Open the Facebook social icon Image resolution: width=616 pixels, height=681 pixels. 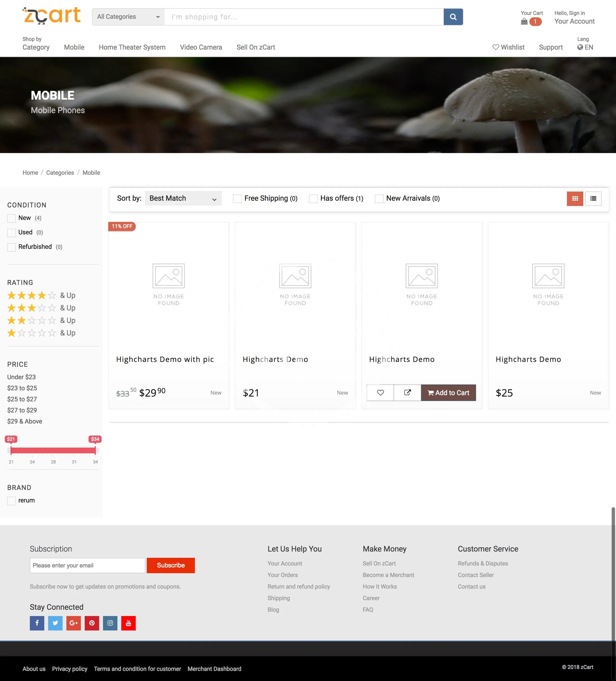coord(37,623)
